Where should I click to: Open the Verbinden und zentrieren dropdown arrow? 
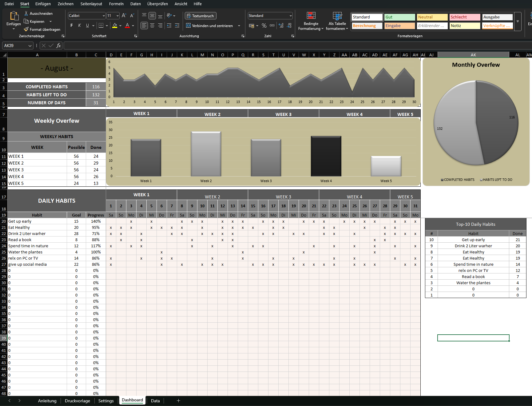pos(239,26)
